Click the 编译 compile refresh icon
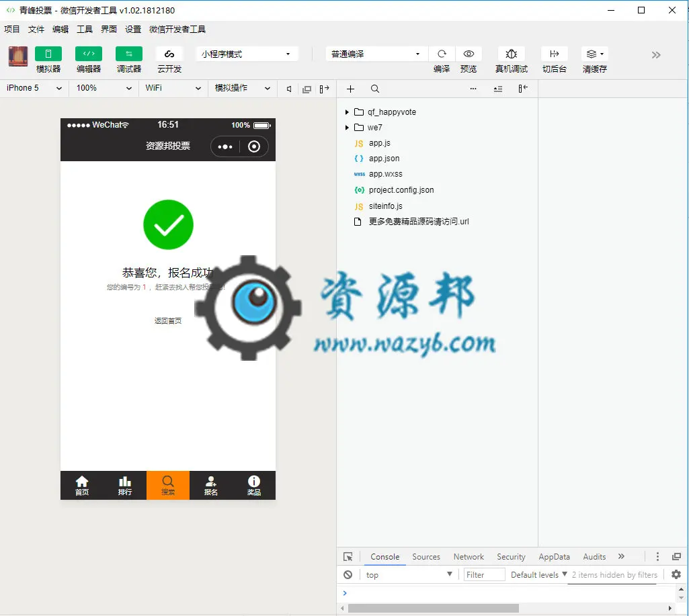Image resolution: width=689 pixels, height=616 pixels. [x=442, y=54]
